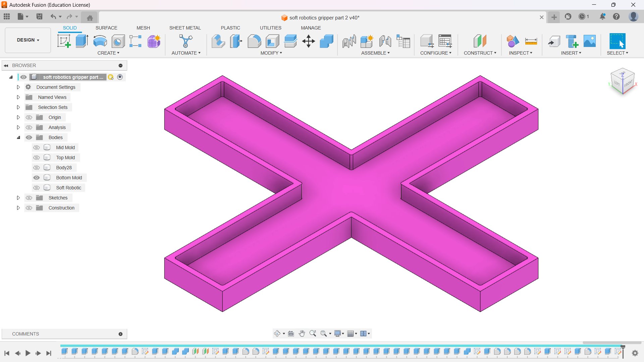The width and height of the screenshot is (644, 362).
Task: Click the Fillet tool in Modify
Action: [x=254, y=41]
